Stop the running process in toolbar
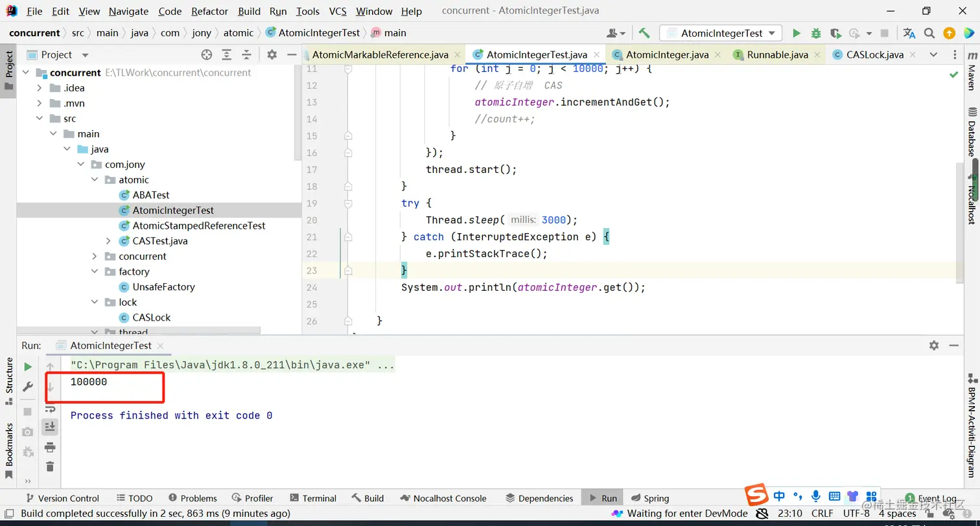Image resolution: width=980 pixels, height=526 pixels. click(885, 33)
